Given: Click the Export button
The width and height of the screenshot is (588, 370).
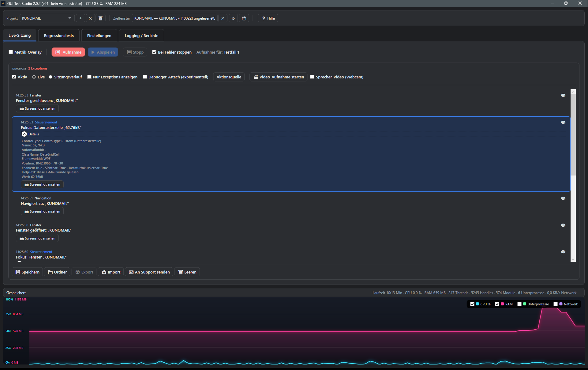Looking at the screenshot, I should pyautogui.click(x=84, y=272).
